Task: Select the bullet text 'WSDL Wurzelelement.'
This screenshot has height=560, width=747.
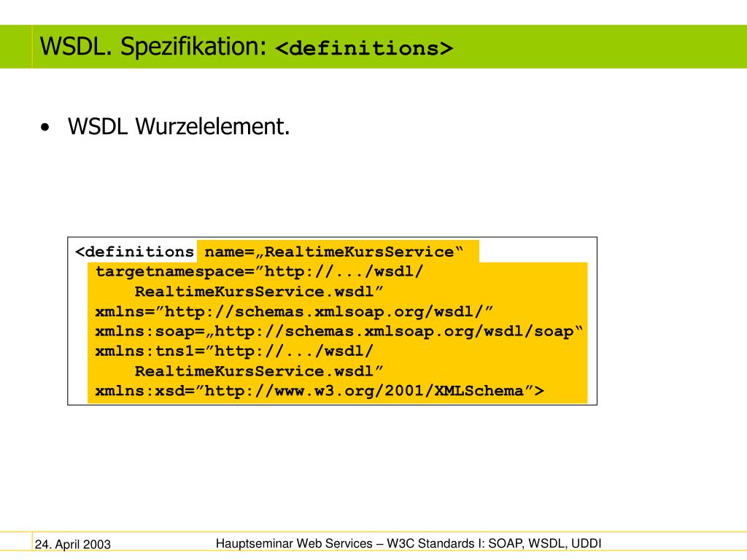Action: coord(179,127)
